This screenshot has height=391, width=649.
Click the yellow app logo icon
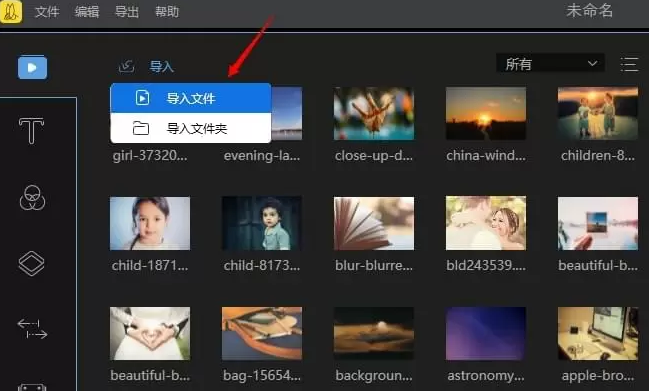[x=11, y=11]
